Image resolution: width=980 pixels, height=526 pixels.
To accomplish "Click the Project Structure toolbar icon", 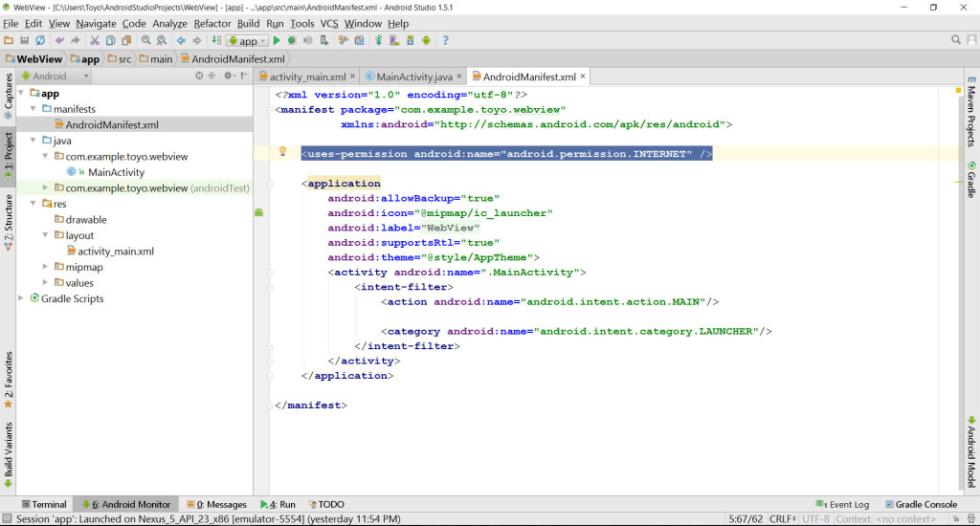I will [360, 40].
